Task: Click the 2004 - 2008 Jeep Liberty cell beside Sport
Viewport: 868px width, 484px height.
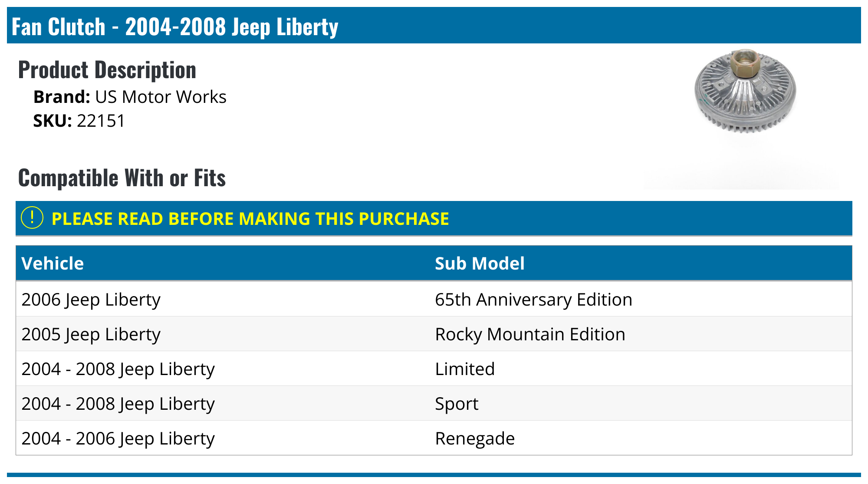Action: (118, 404)
